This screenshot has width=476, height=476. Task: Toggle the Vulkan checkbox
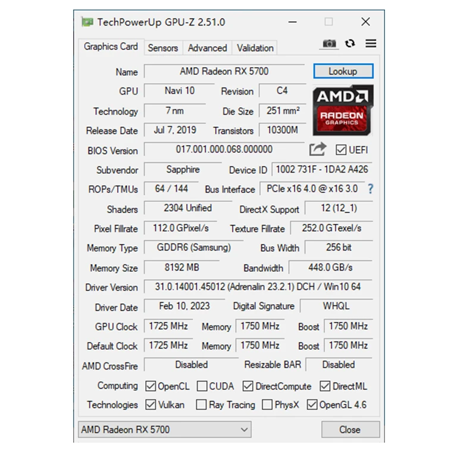151,405
